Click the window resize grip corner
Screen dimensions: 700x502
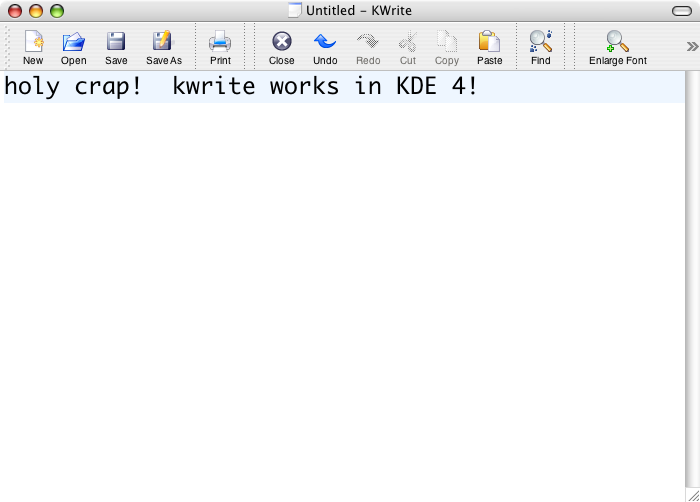[x=693, y=495]
